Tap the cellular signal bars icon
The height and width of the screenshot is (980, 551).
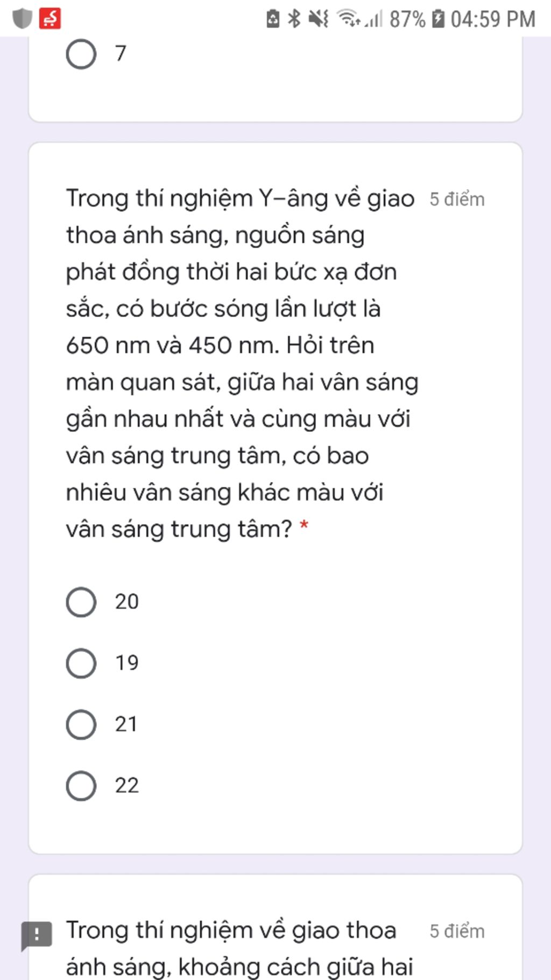point(373,19)
